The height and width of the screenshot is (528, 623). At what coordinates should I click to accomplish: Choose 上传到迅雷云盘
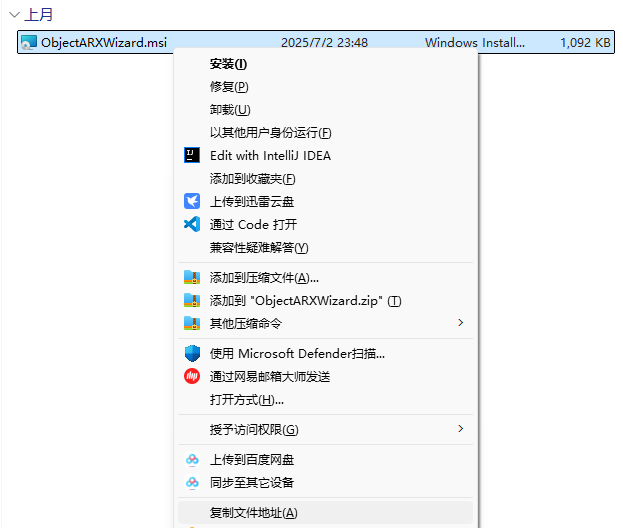tap(252, 202)
